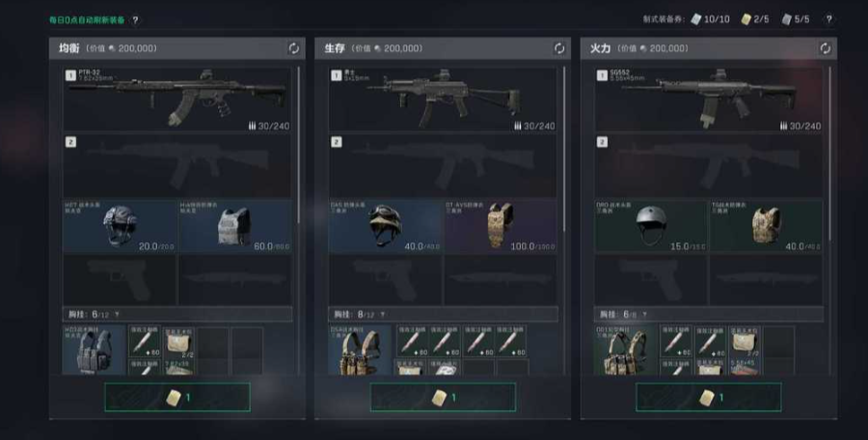Viewport: 868px width, 440px height.
Task: Open help icon beside daily refresh notice
Action: (135, 20)
